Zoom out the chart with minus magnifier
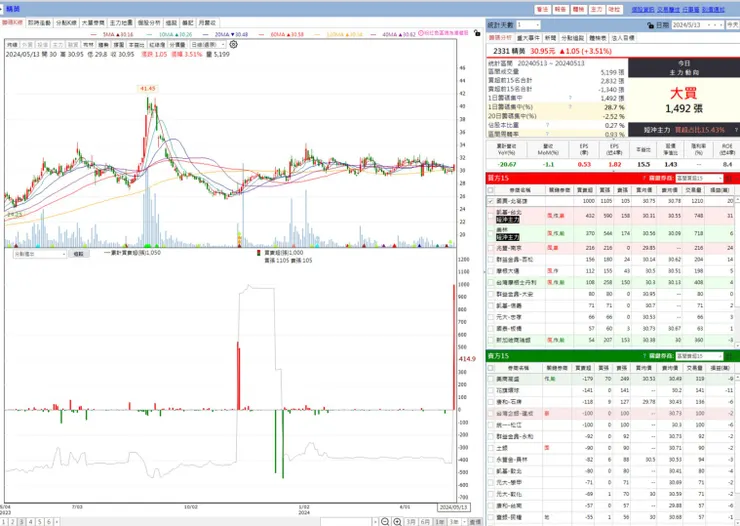This screenshot has width=740, height=526. pyautogui.click(x=385, y=521)
